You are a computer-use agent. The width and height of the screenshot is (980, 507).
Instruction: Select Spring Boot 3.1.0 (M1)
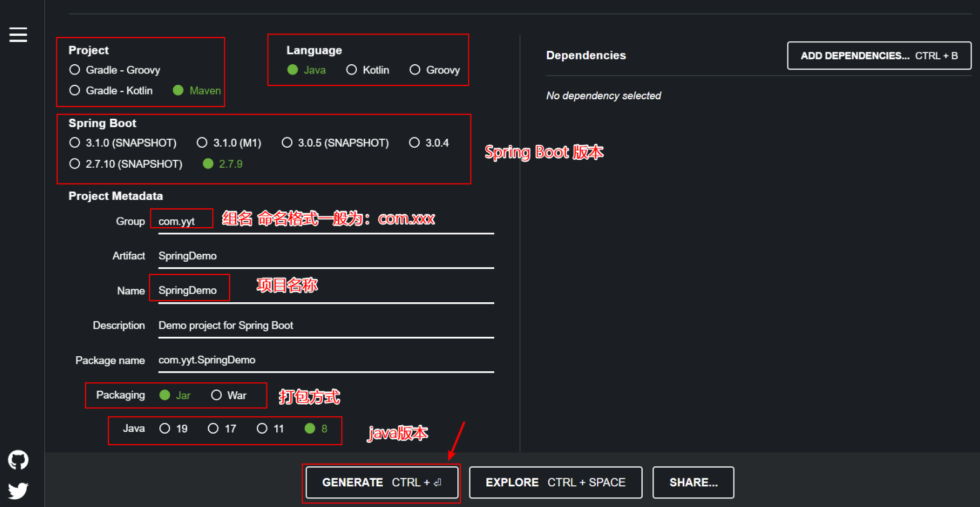(229, 143)
